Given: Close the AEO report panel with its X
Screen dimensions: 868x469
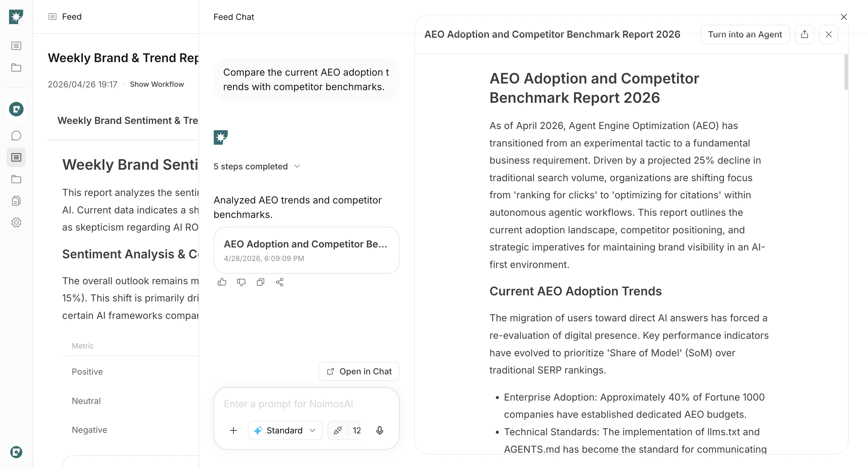Looking at the screenshot, I should 829,34.
